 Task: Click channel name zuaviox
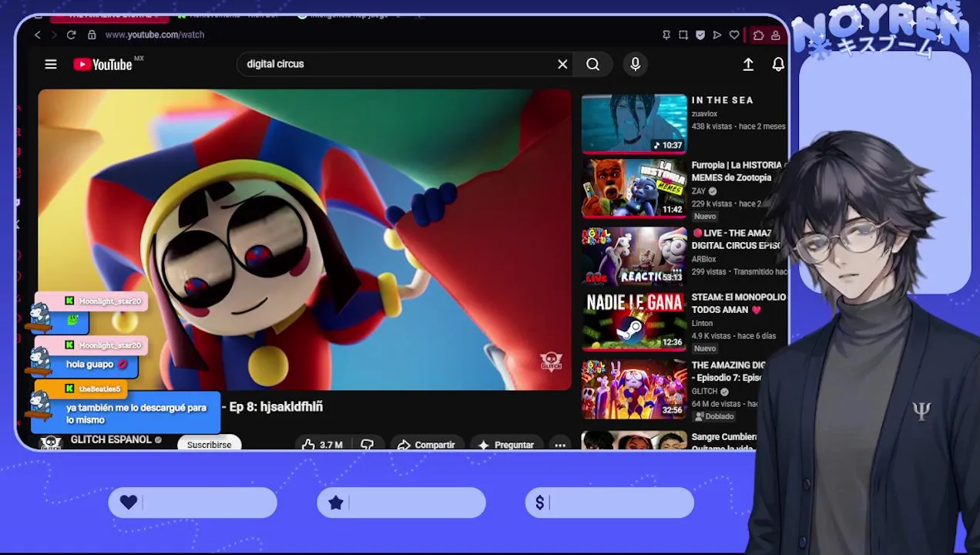tap(704, 114)
